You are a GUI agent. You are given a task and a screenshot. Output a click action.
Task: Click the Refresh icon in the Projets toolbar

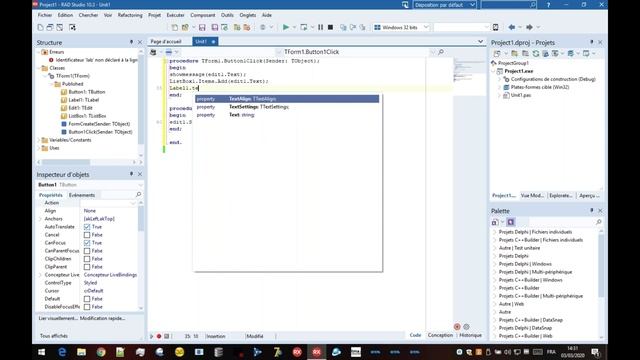[x=536, y=53]
